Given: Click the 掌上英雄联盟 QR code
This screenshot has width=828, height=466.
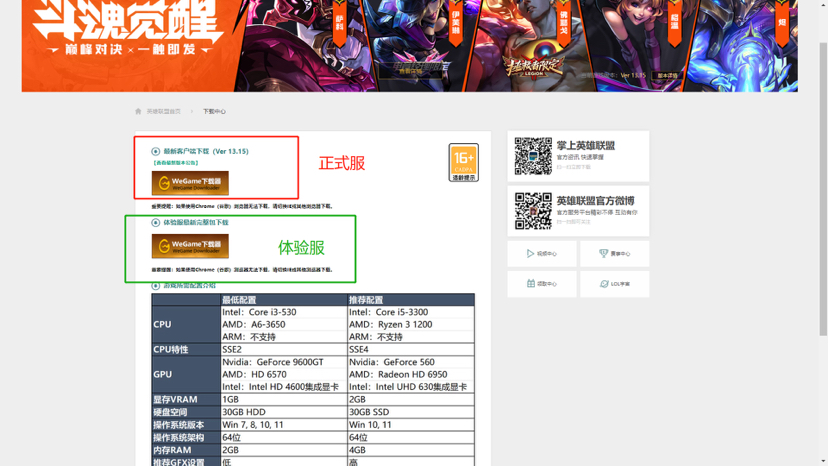Looking at the screenshot, I should pyautogui.click(x=533, y=156).
